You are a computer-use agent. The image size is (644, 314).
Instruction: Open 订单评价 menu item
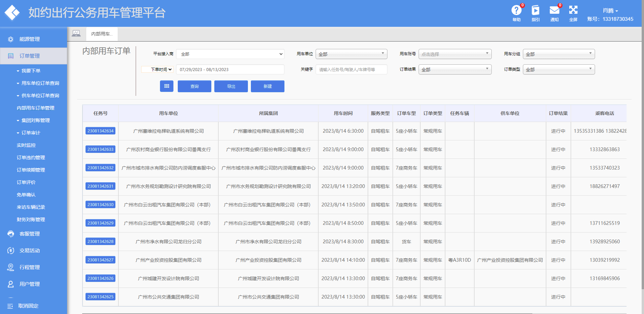click(x=26, y=182)
